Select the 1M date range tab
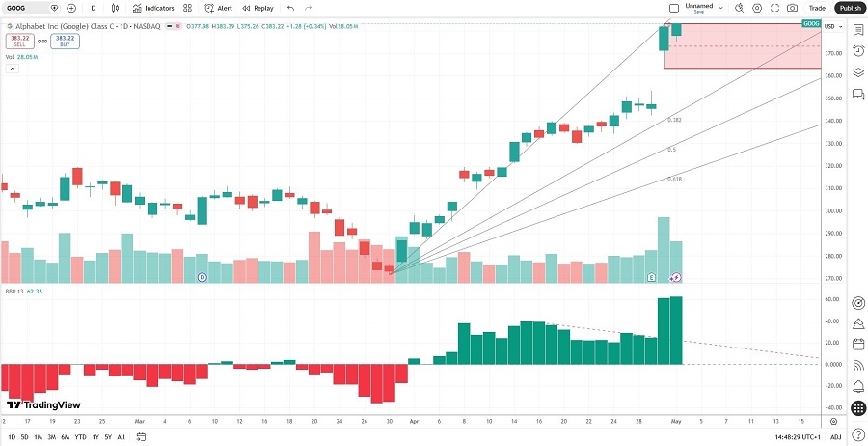This screenshot has width=868, height=446. [39, 437]
